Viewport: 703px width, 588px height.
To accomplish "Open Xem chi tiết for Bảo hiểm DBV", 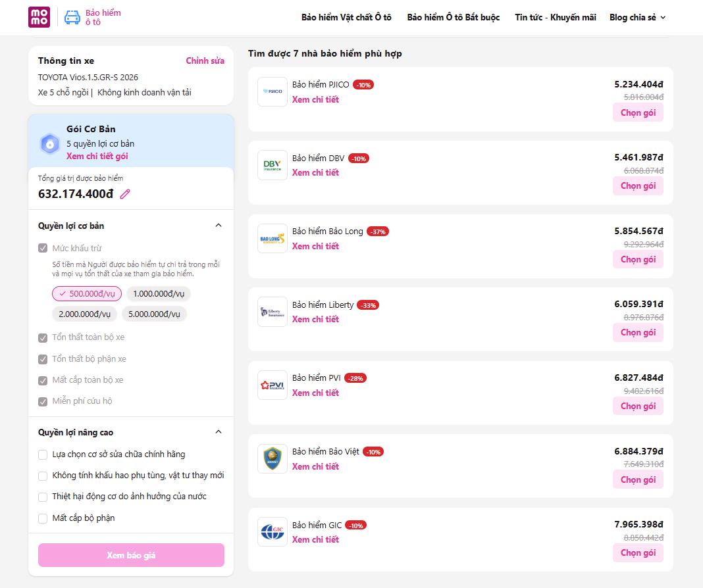I will [315, 172].
